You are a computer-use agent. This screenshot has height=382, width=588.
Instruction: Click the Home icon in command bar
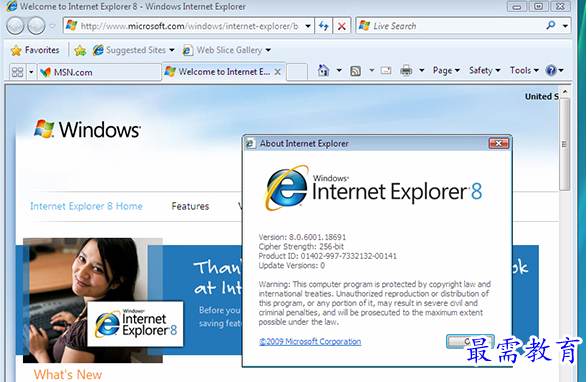(x=323, y=70)
